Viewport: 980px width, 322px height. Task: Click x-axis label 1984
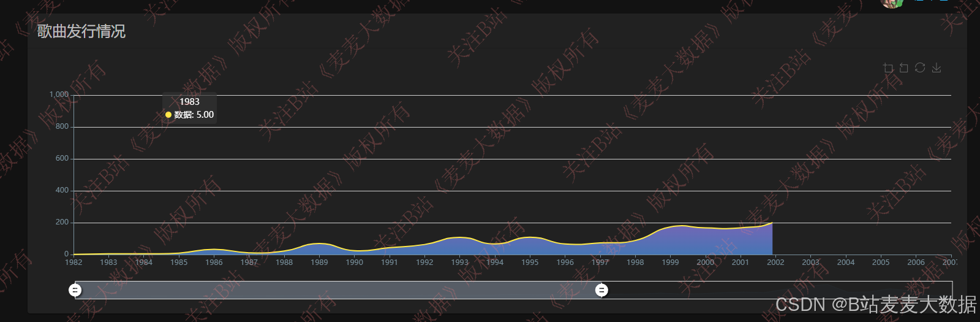click(x=144, y=262)
